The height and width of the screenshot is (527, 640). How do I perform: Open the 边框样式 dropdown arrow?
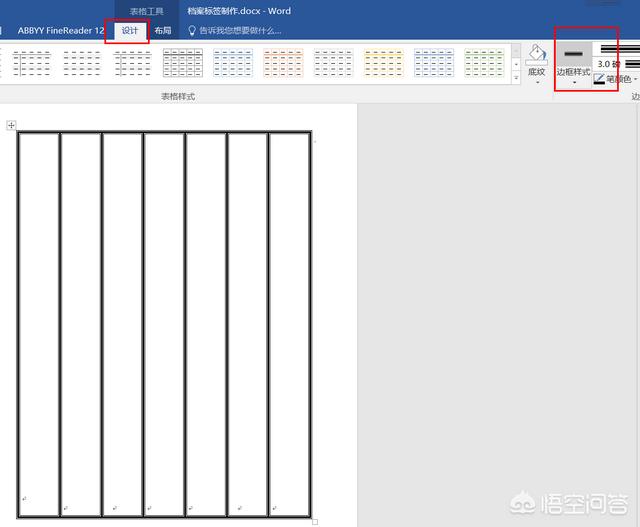(x=573, y=83)
